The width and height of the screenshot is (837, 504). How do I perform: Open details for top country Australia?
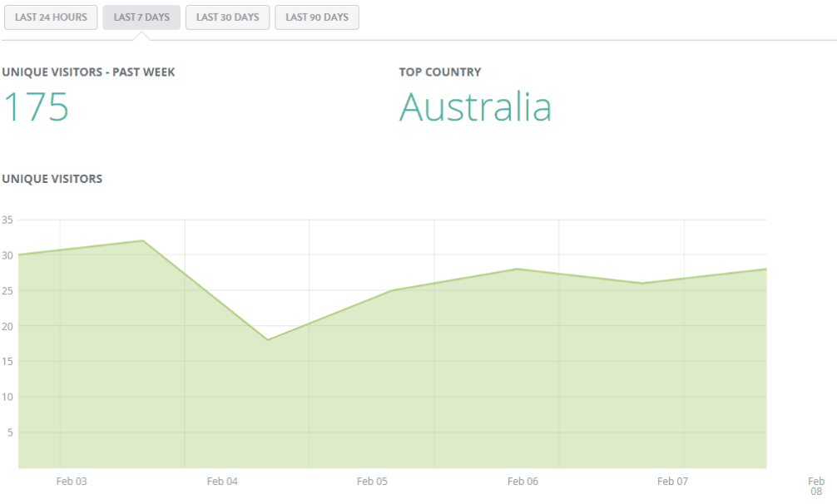[476, 106]
